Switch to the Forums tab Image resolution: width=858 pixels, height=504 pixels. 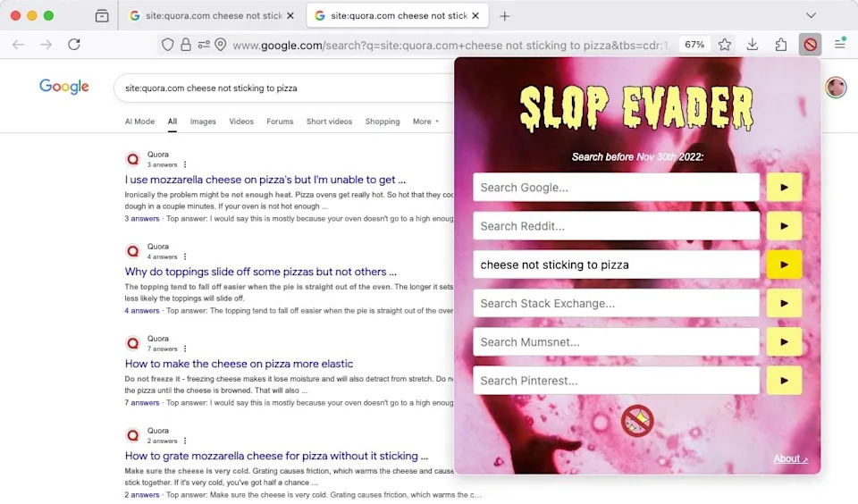(x=280, y=122)
